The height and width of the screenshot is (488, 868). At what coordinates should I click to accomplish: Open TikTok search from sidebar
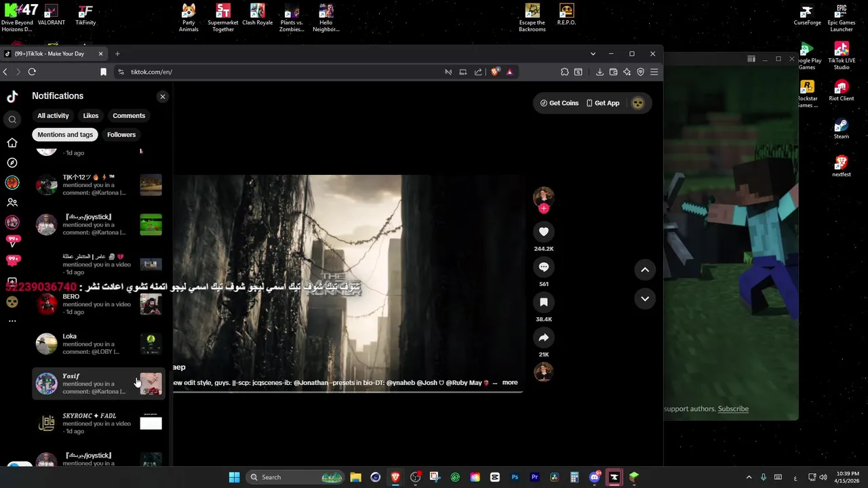(12, 120)
